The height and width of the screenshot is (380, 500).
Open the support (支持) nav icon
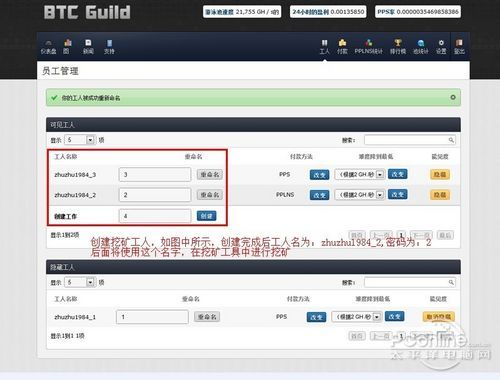click(109, 47)
